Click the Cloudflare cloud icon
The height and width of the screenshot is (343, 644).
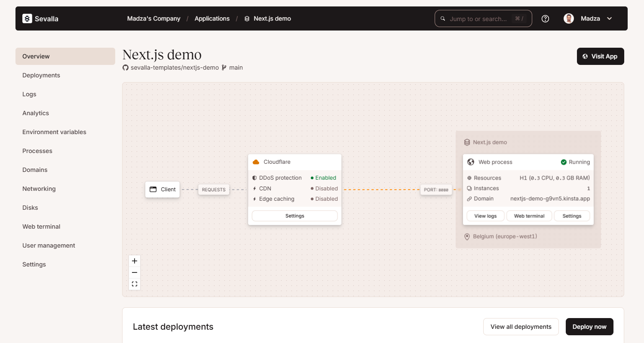pos(256,162)
